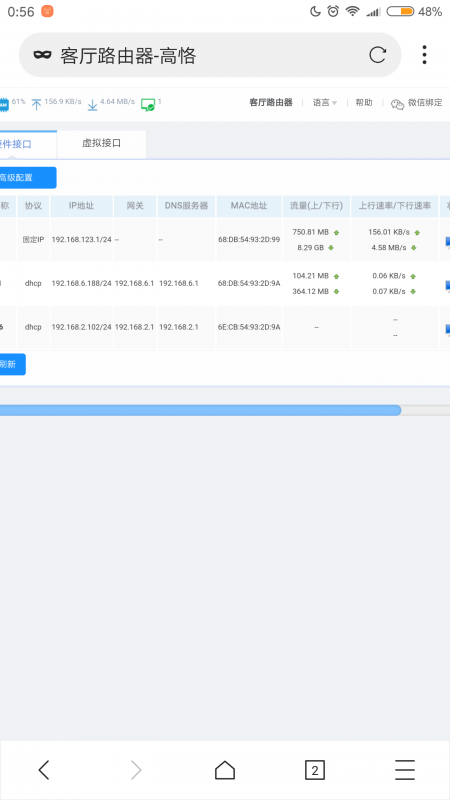Viewport: 450px width, 800px height.
Task: Click the 客厅路由器 router name in header
Action: [x=271, y=103]
